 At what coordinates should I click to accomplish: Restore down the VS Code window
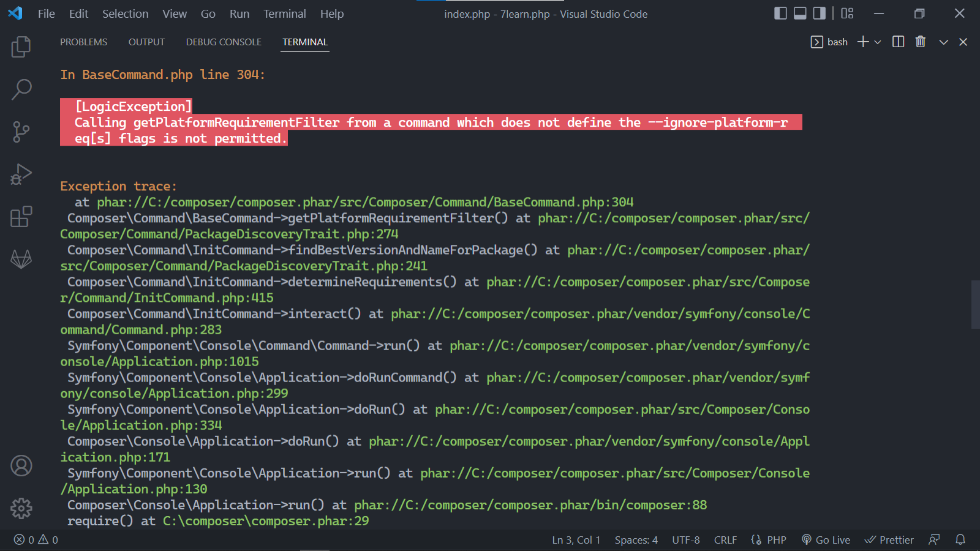point(919,13)
